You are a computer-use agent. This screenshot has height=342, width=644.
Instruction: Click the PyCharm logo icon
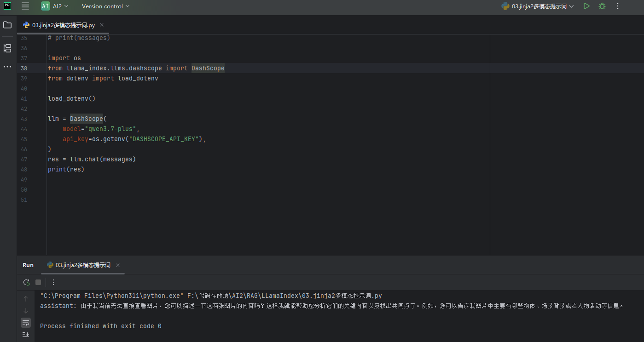(7, 6)
